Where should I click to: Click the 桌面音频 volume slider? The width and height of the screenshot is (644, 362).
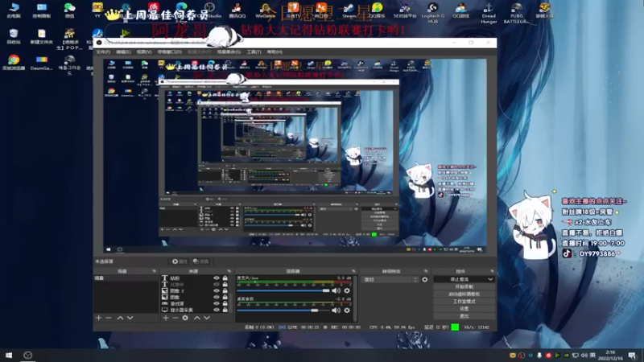tap(283, 311)
